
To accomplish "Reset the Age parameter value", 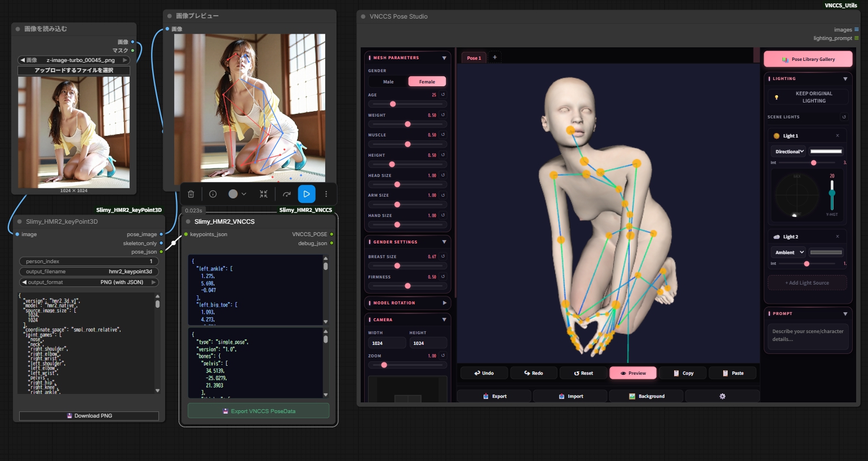I will point(443,95).
